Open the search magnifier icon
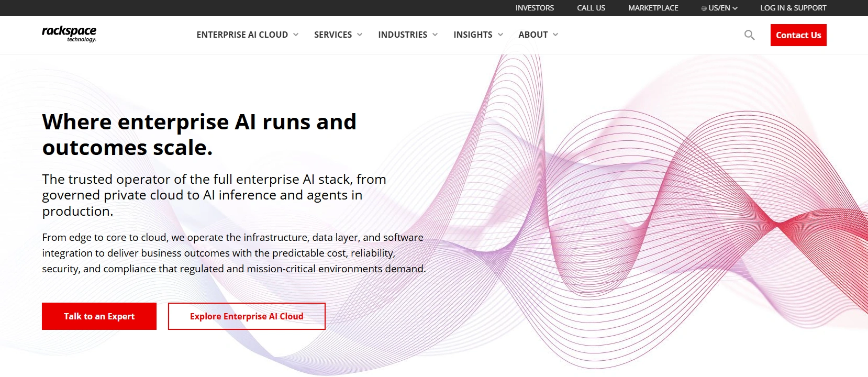This screenshot has height=377, width=868. [750, 35]
